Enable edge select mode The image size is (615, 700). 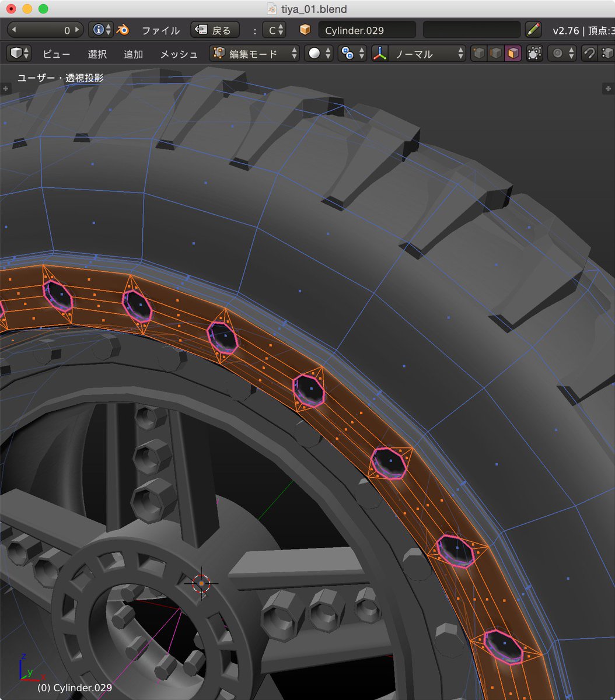point(496,54)
